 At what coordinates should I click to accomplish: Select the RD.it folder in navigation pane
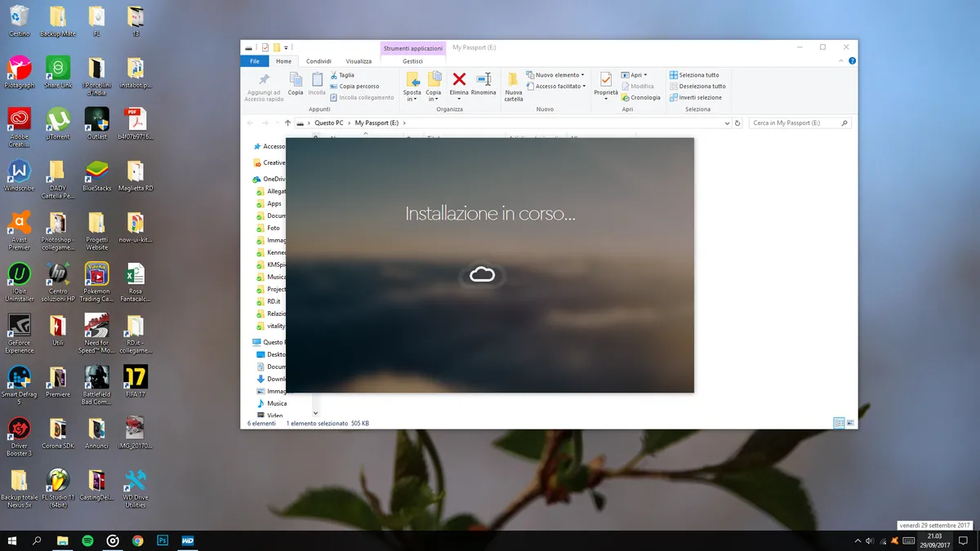[270, 301]
